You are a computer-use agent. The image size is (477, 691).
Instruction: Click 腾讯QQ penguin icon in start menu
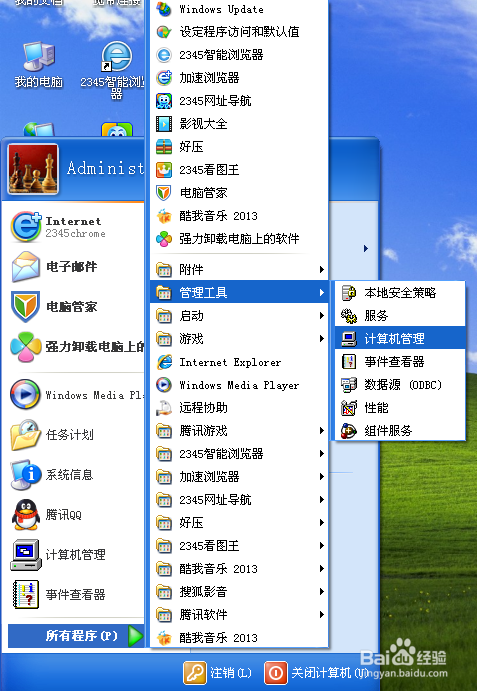pyautogui.click(x=26, y=514)
